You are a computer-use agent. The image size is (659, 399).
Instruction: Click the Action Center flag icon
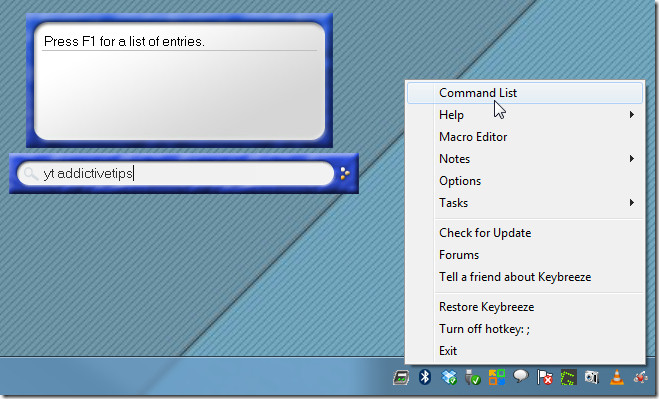coord(545,377)
